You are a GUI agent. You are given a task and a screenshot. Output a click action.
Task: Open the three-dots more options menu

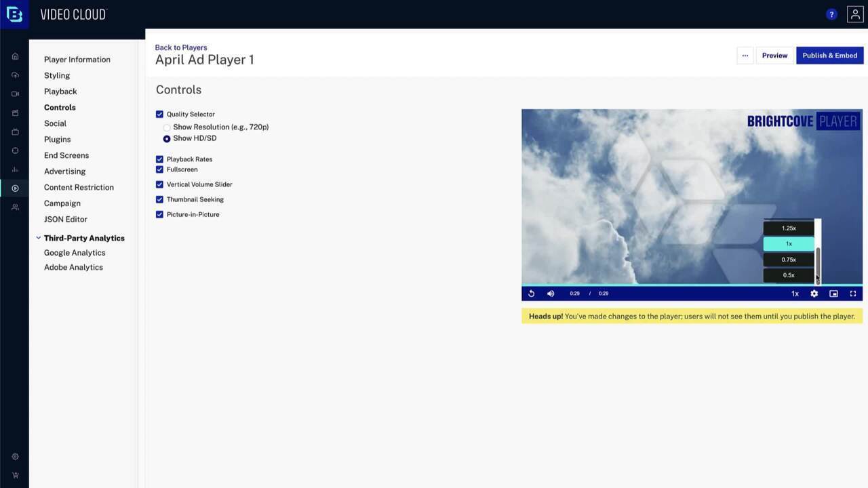(x=745, y=56)
